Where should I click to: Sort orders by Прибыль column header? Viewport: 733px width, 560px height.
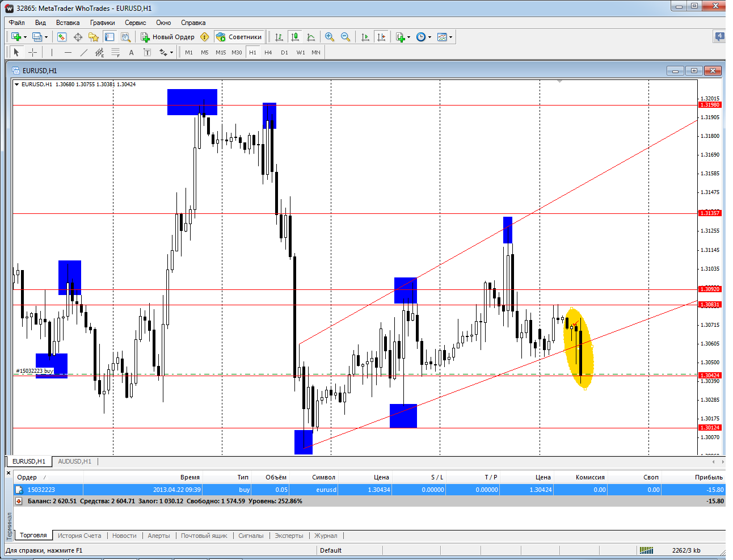tap(709, 477)
